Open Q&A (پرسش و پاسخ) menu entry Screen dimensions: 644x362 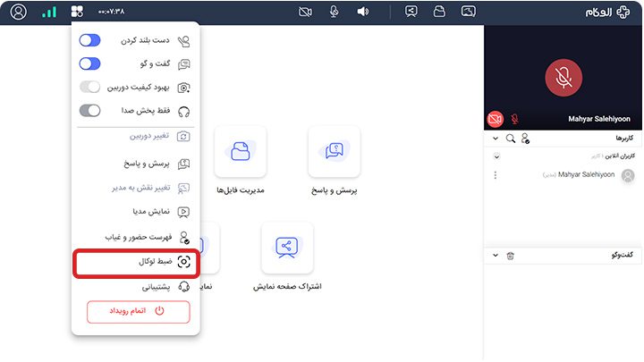157,164
